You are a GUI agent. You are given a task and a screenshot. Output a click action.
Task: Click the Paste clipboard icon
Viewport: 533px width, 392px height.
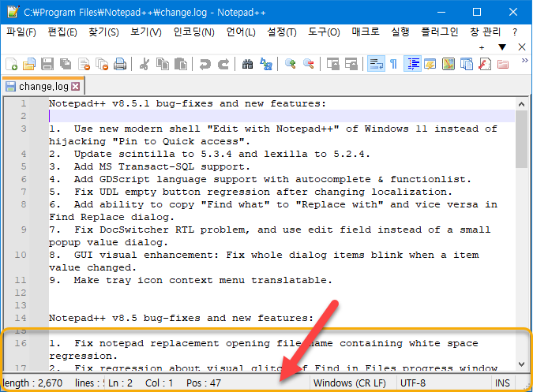(181, 64)
